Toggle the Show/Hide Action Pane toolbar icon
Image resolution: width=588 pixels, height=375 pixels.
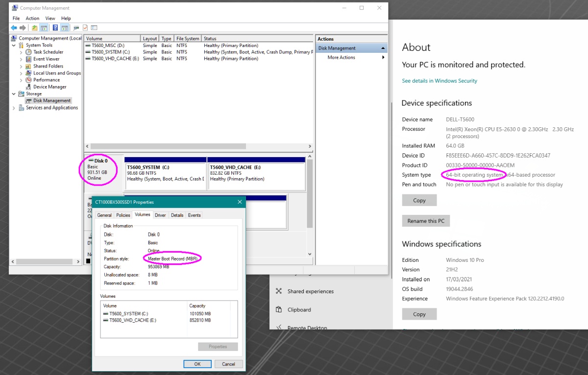coord(64,28)
